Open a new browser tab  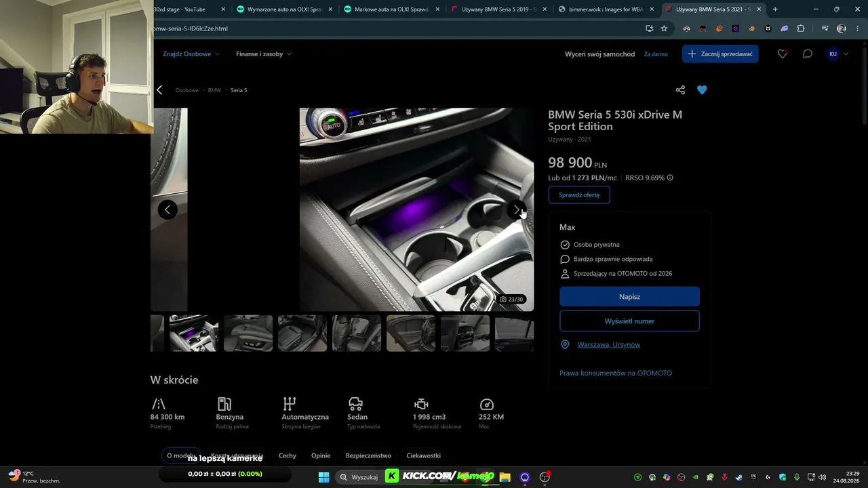(x=775, y=9)
